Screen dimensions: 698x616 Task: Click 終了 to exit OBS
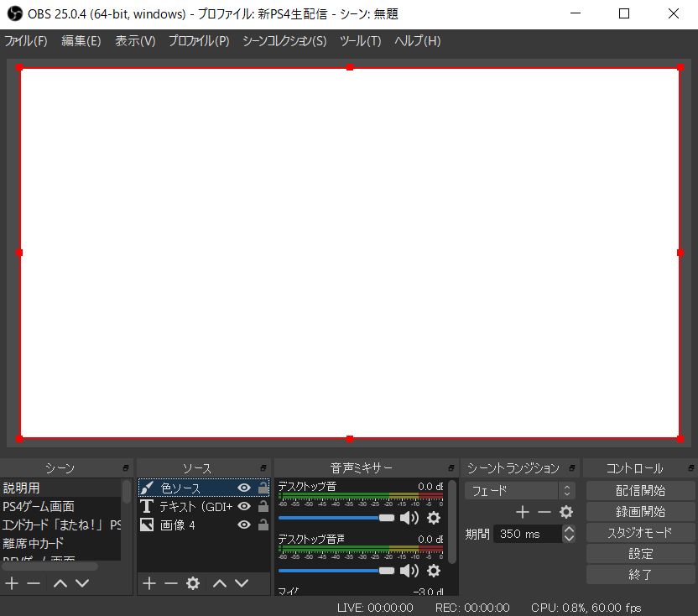click(x=641, y=574)
